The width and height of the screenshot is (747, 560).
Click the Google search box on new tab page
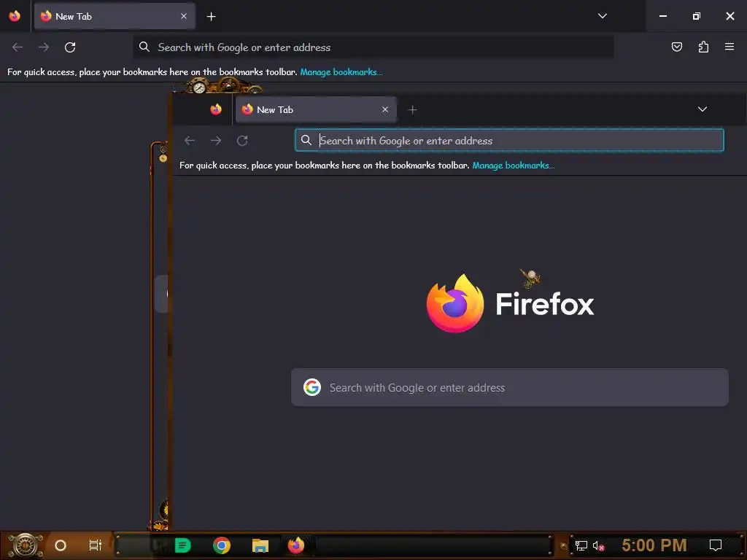tap(510, 387)
